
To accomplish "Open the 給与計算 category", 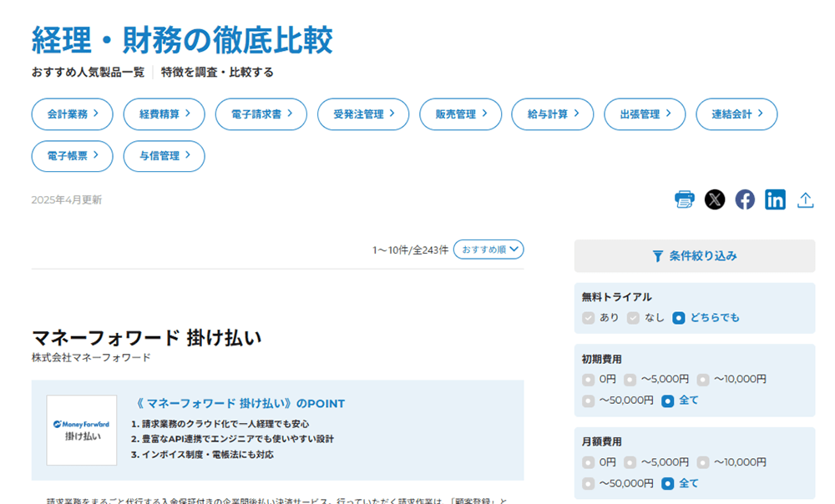I will [x=552, y=113].
